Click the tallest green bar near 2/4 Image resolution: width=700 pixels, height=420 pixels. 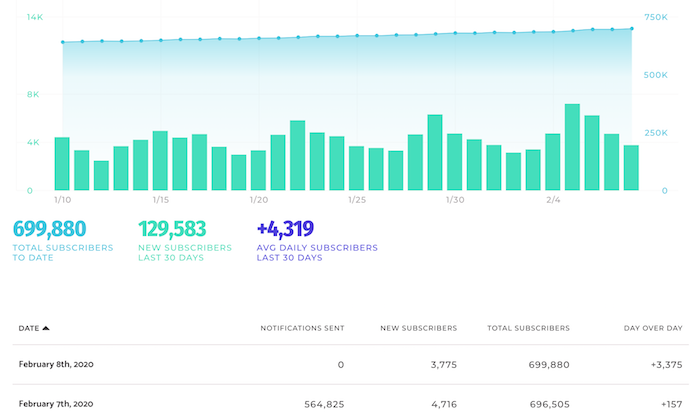tap(572, 147)
